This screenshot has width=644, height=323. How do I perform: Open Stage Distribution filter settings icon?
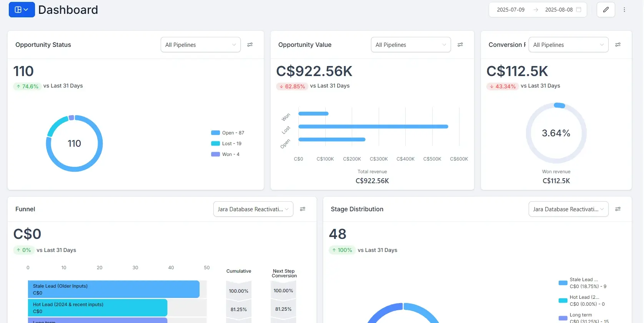[618, 209]
